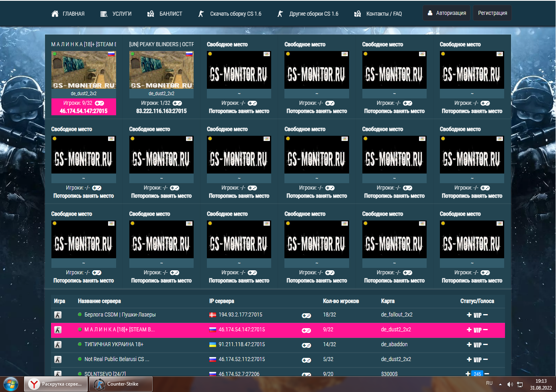Upvote Not Real Public Belarusi with plus
Viewport: 556px width, 392px height.
(x=469, y=359)
